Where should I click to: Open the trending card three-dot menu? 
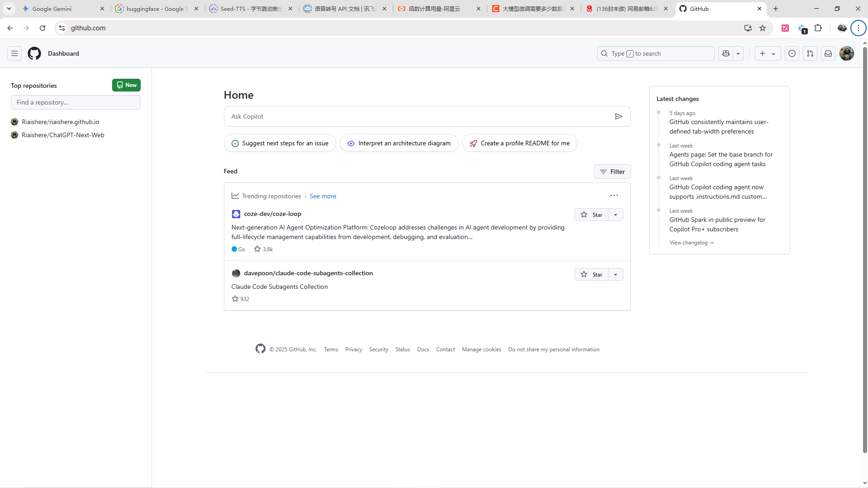point(614,196)
